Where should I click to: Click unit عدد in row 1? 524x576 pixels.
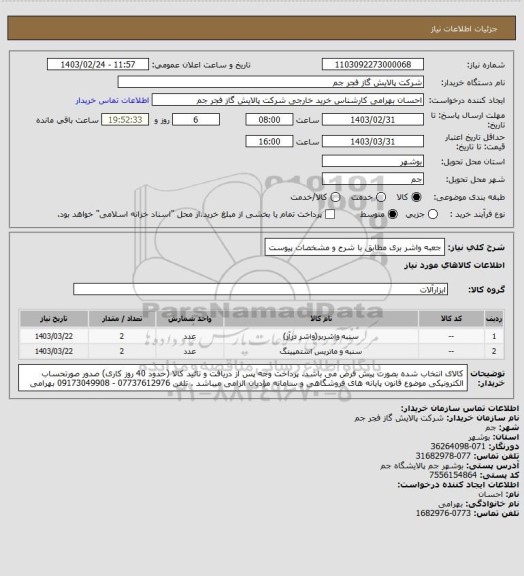190,336
